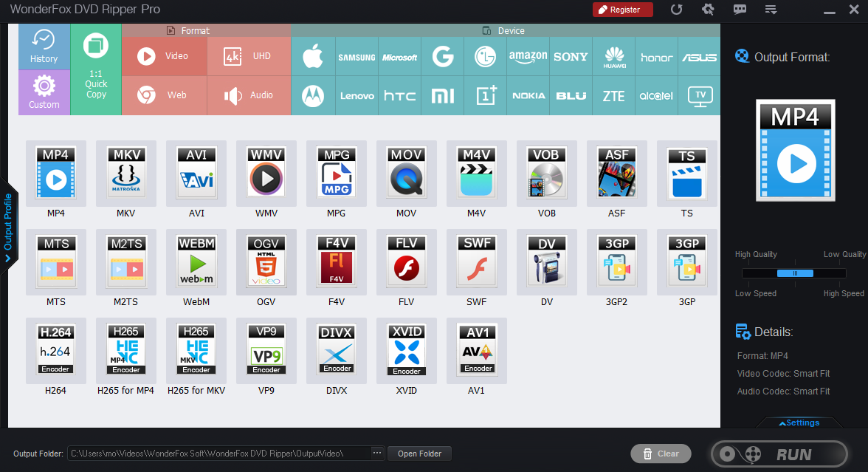Image resolution: width=868 pixels, height=472 pixels.
Task: Pick the AVI output format
Action: coord(196,173)
